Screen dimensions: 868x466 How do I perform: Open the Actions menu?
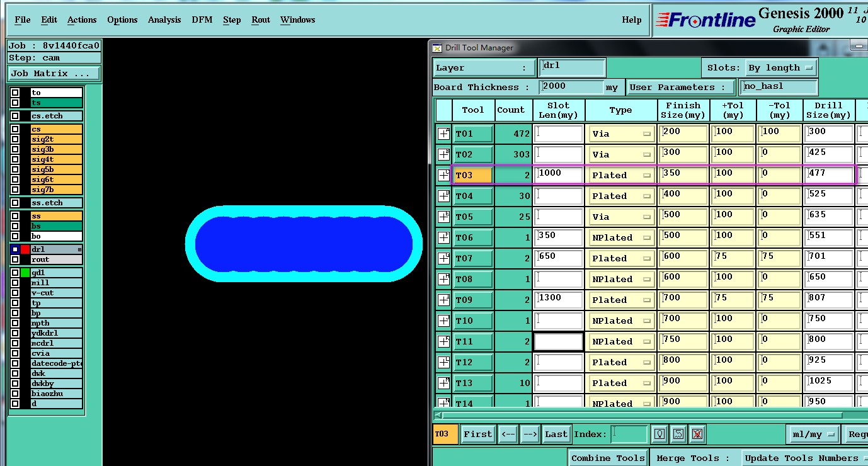click(82, 20)
